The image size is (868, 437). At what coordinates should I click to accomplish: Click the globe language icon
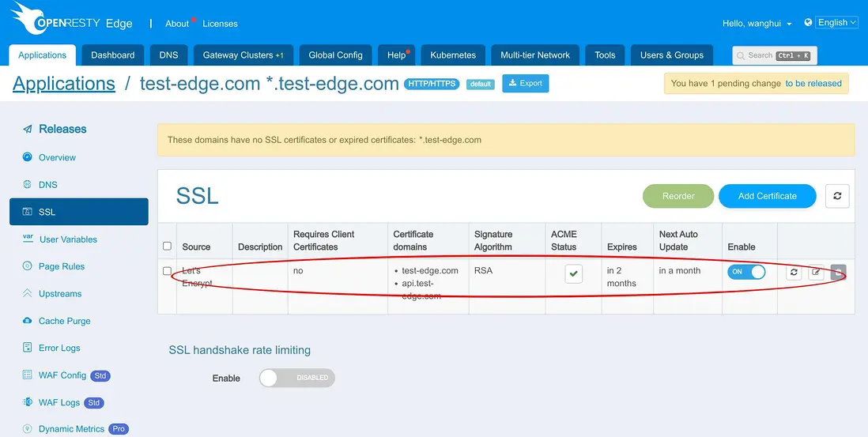[x=808, y=23]
